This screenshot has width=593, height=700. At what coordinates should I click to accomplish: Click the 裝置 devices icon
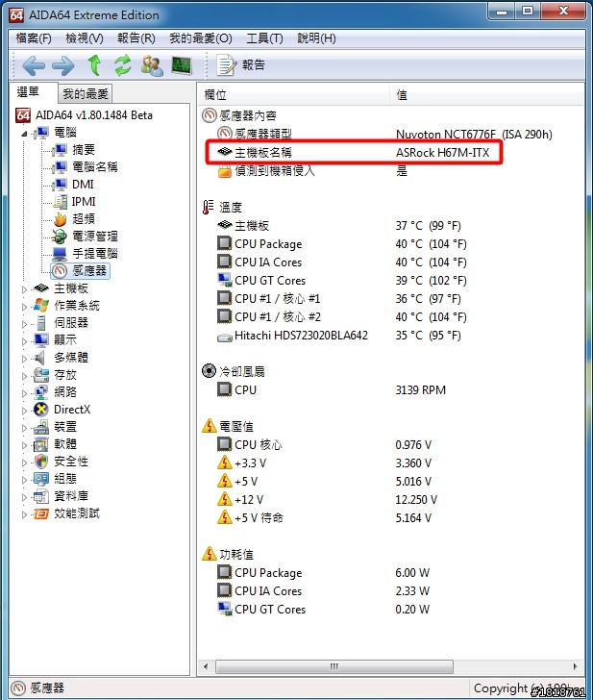pyautogui.click(x=41, y=427)
